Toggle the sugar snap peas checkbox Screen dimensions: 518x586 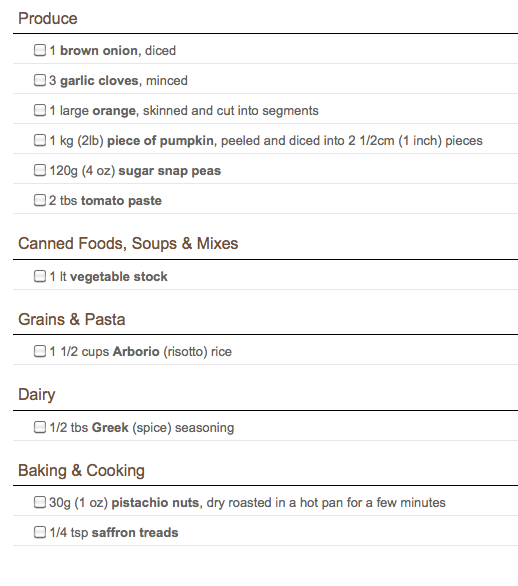coord(40,170)
